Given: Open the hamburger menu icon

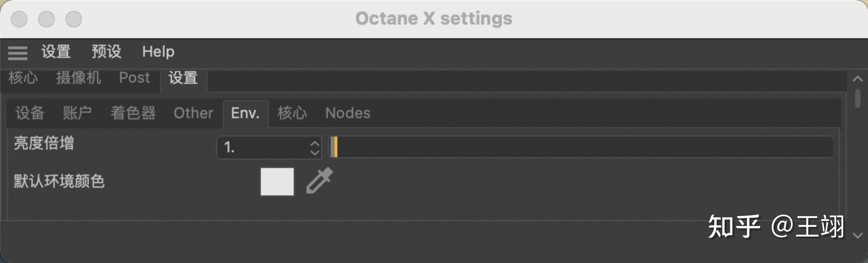Looking at the screenshot, I should point(18,53).
